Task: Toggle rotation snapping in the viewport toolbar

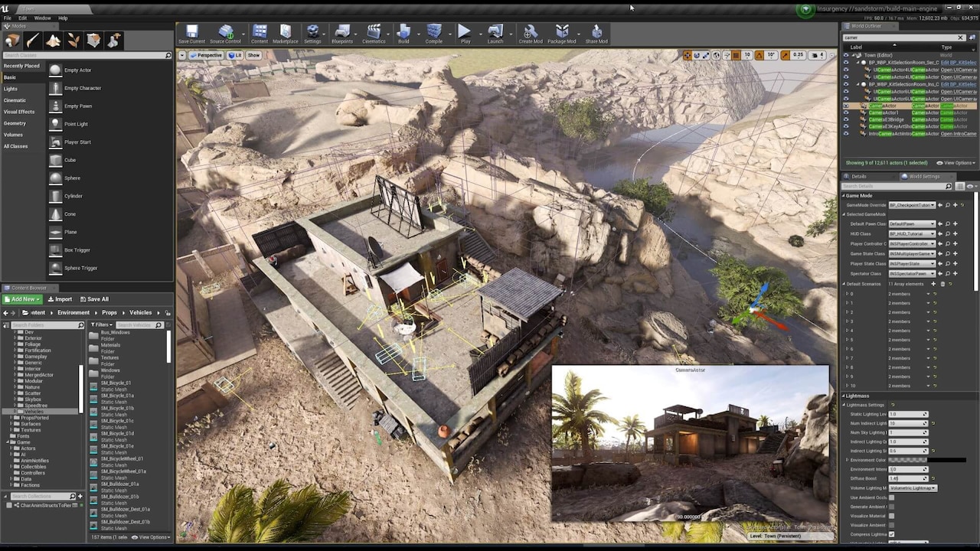Action: pos(759,55)
